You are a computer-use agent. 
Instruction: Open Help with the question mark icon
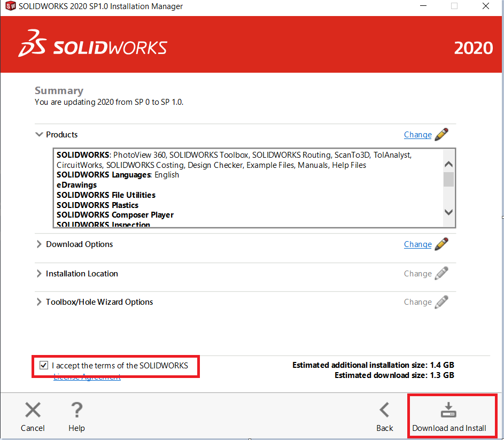(x=76, y=416)
